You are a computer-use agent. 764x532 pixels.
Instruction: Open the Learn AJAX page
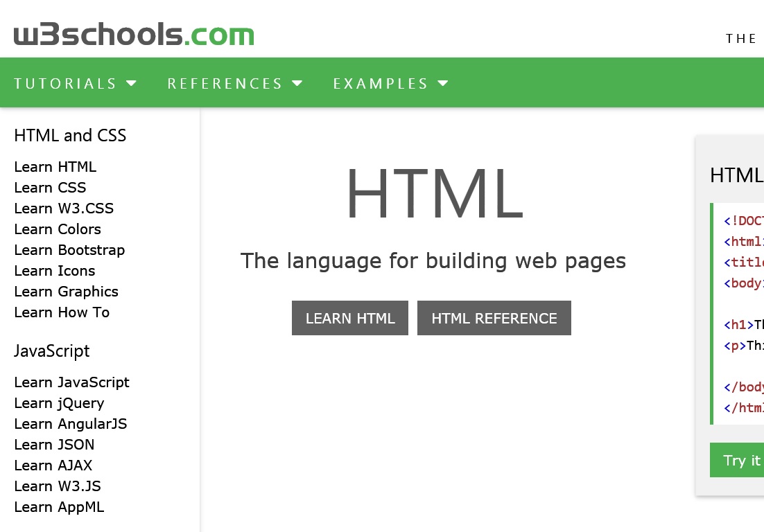pos(53,465)
